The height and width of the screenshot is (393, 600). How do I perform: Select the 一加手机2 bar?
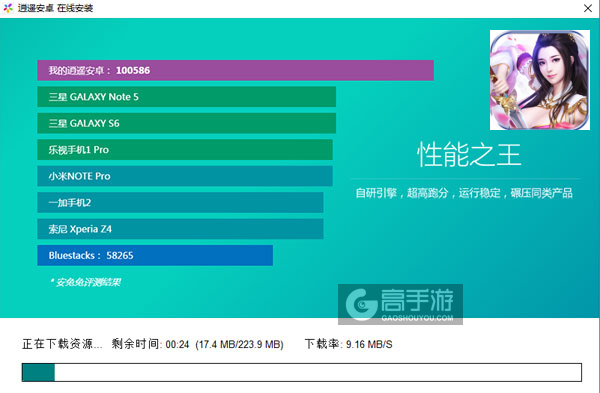pyautogui.click(x=180, y=202)
